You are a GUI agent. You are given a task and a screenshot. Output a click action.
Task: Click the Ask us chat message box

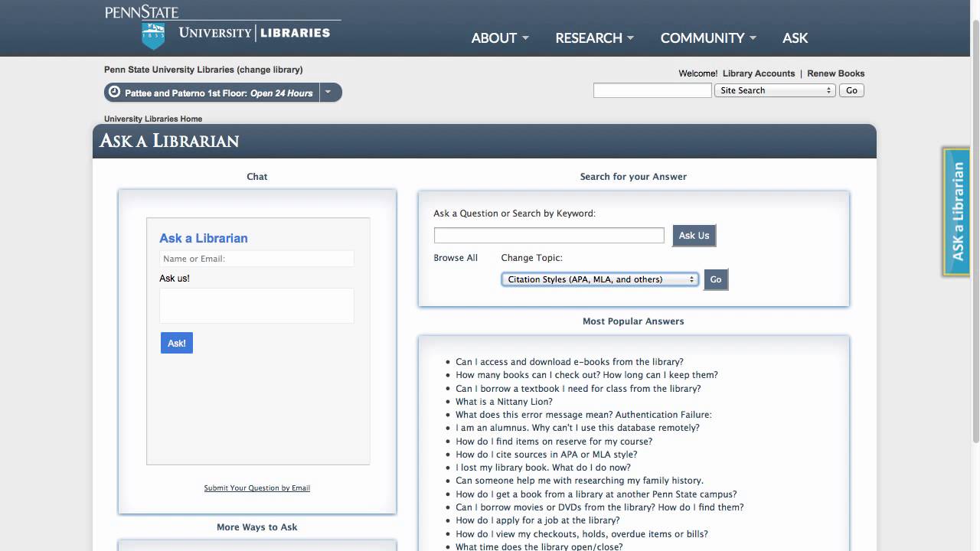click(x=256, y=305)
